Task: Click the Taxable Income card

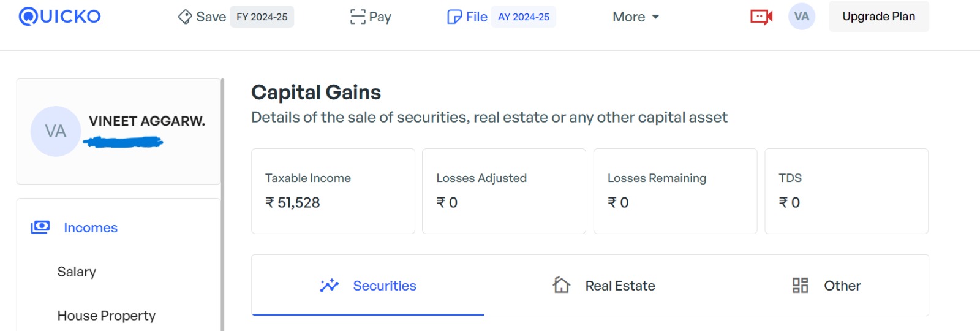Action: pyautogui.click(x=333, y=191)
